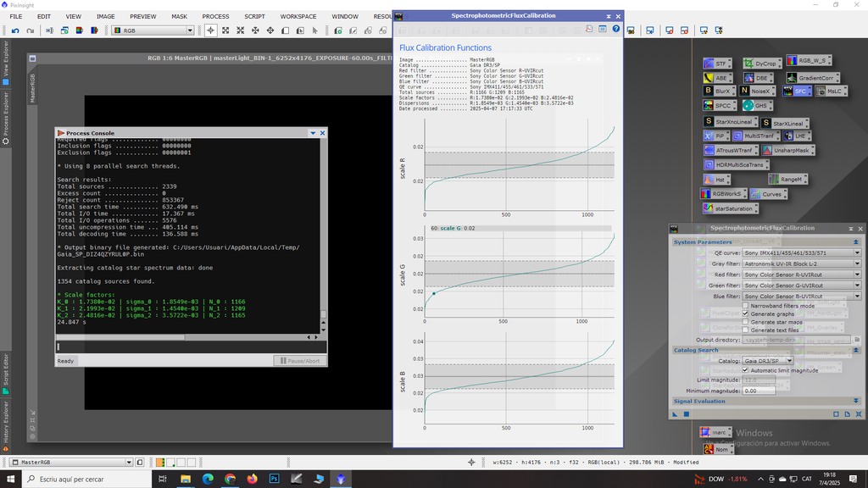Open the DBE process icon

759,78
